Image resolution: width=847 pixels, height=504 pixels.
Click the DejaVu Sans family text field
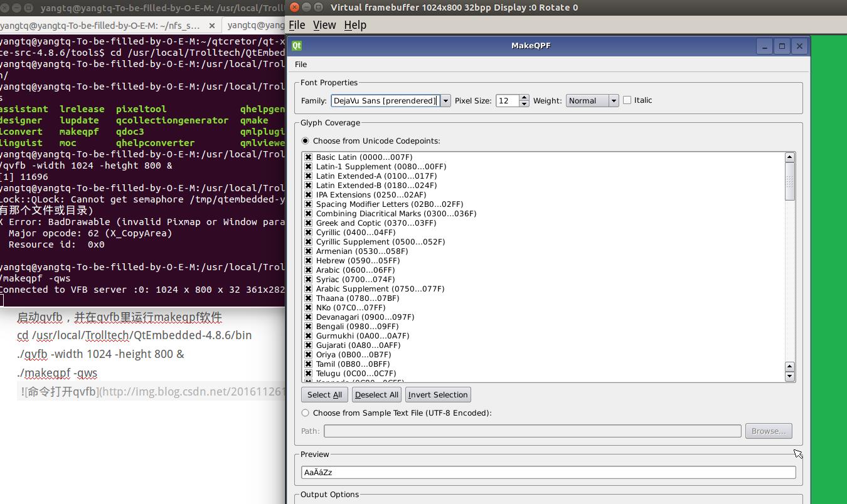385,100
